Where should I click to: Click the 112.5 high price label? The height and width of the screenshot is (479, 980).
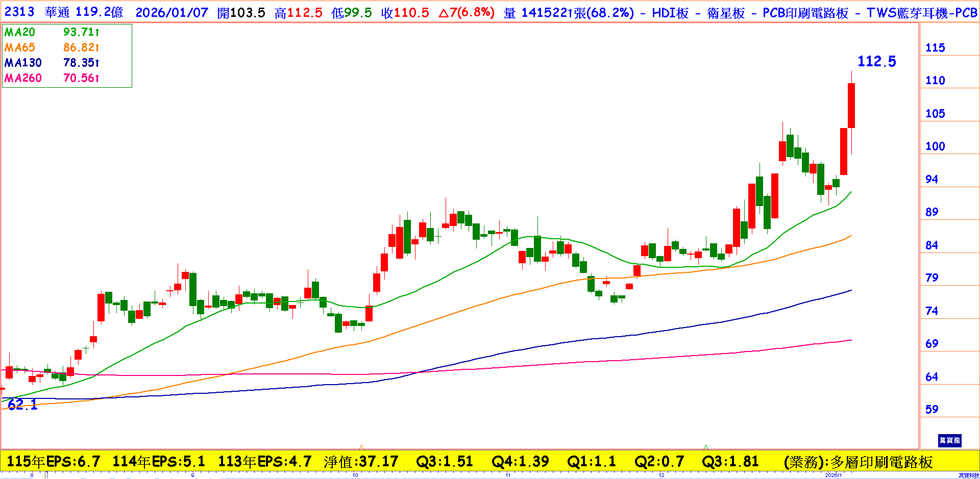(876, 62)
